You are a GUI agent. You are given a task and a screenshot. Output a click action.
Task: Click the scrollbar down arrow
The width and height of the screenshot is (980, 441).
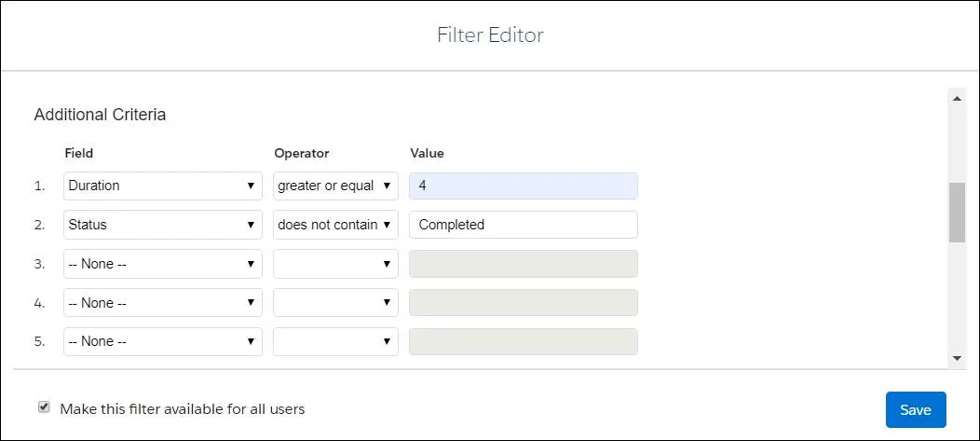957,358
